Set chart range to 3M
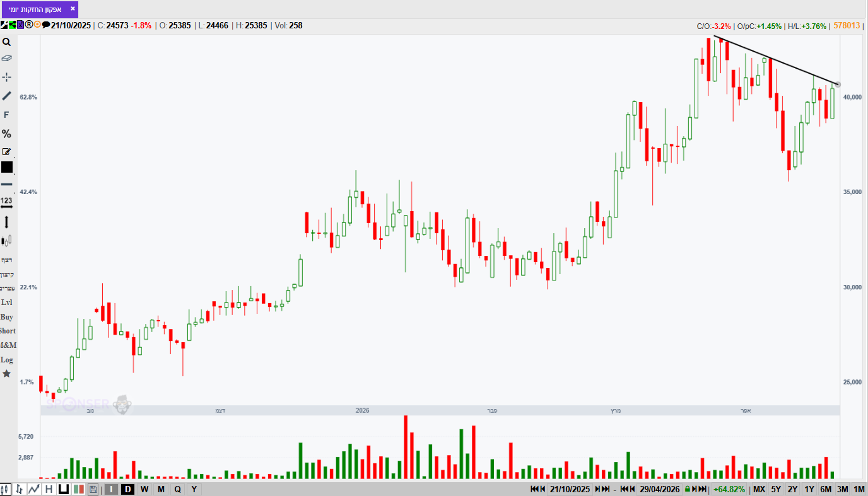This screenshot has height=496, width=868. pyautogui.click(x=842, y=489)
